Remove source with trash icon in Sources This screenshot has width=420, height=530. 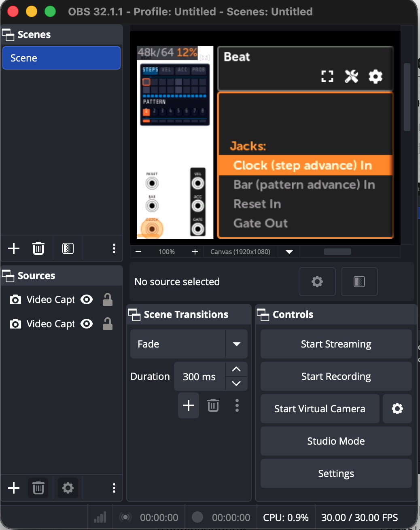tap(38, 488)
